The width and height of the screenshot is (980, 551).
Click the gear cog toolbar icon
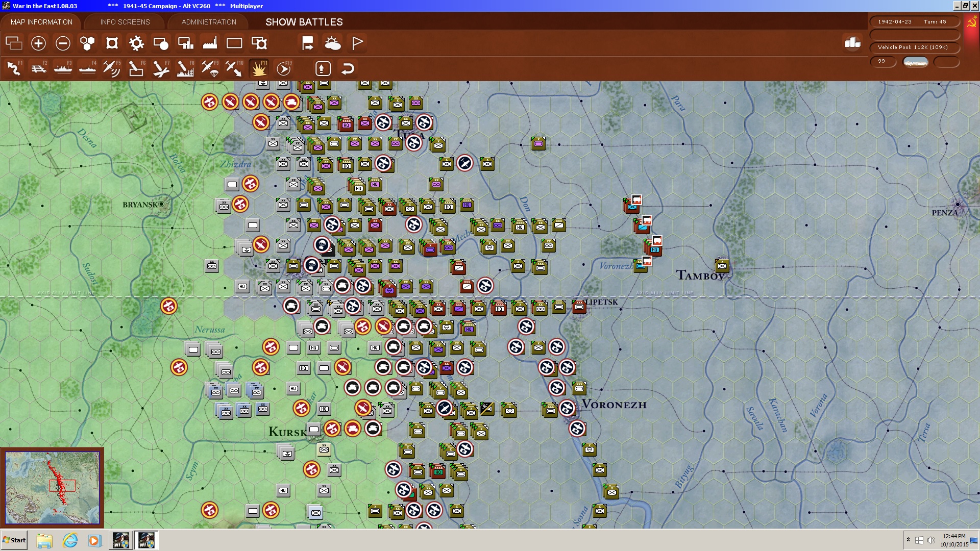click(x=136, y=43)
